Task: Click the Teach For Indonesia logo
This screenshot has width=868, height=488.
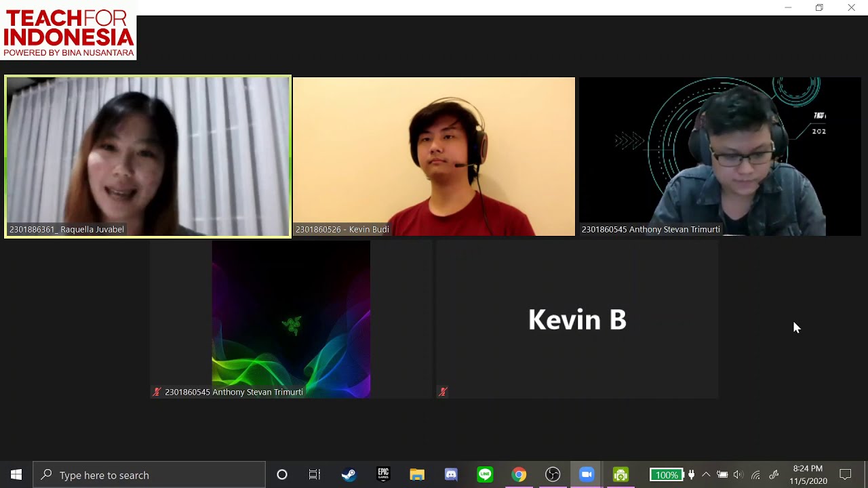Action: click(68, 31)
